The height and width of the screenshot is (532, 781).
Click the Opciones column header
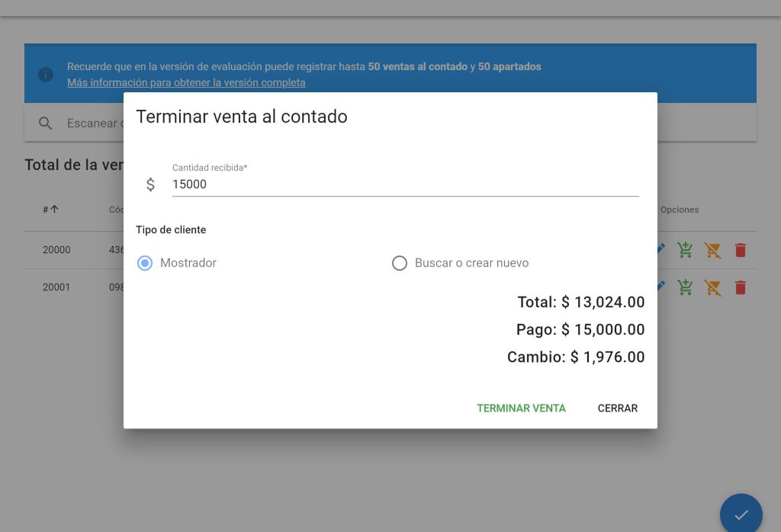(680, 210)
